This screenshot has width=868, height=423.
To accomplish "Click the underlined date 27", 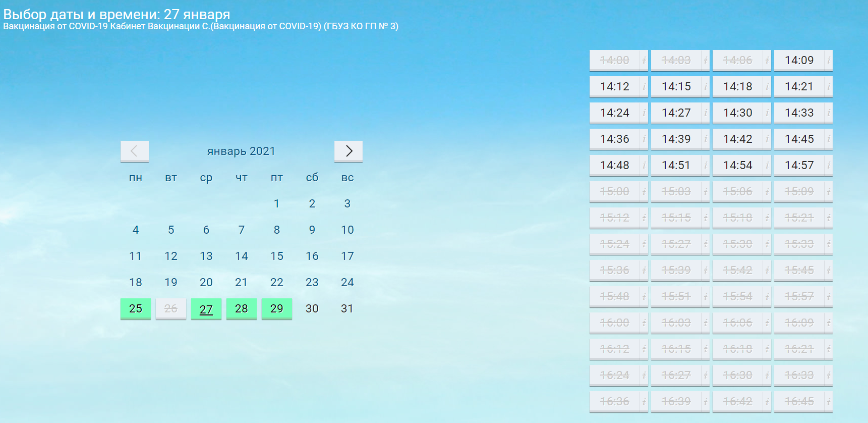I will (x=206, y=309).
